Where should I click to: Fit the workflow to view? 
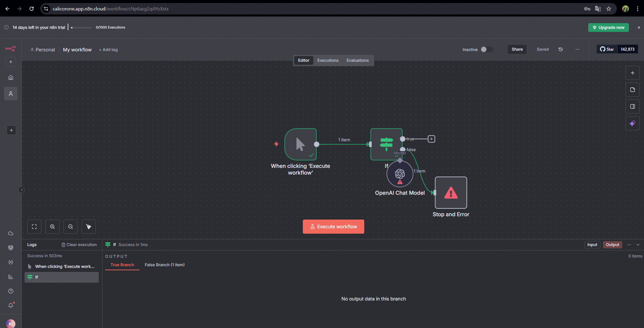(x=34, y=227)
